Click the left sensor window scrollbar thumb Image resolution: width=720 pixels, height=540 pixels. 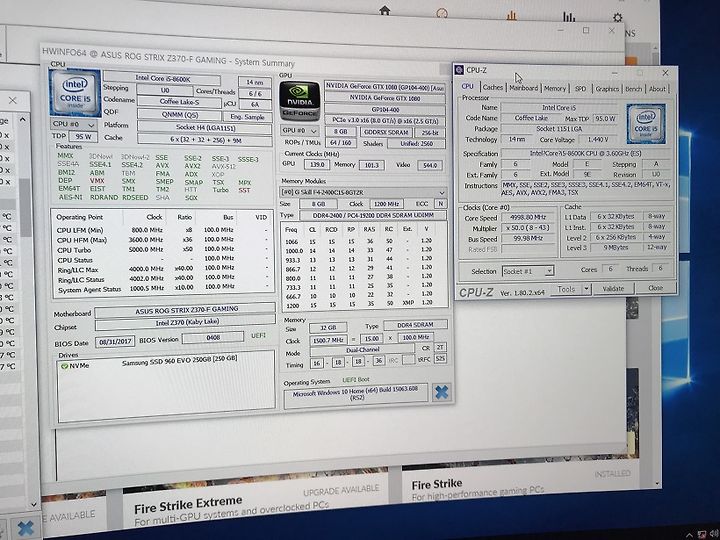(x=25, y=209)
